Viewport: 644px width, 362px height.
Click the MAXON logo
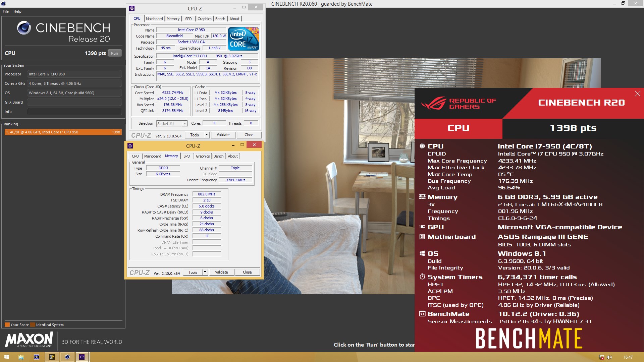tap(29, 340)
